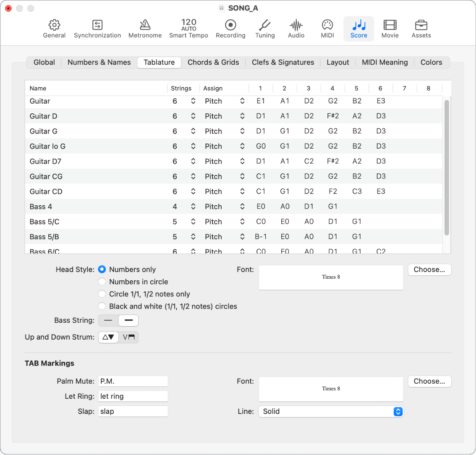The width and height of the screenshot is (476, 455).
Task: Select the Guitar D7 tuning name
Action: (45, 162)
